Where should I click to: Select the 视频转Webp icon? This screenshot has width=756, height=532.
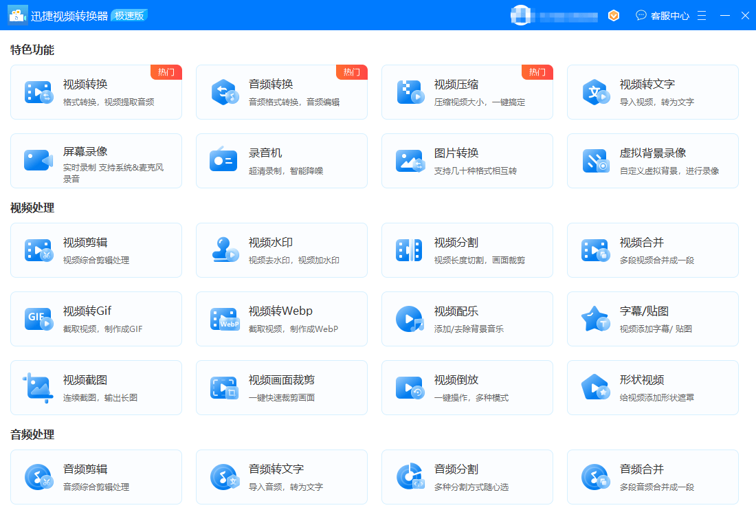(225, 319)
